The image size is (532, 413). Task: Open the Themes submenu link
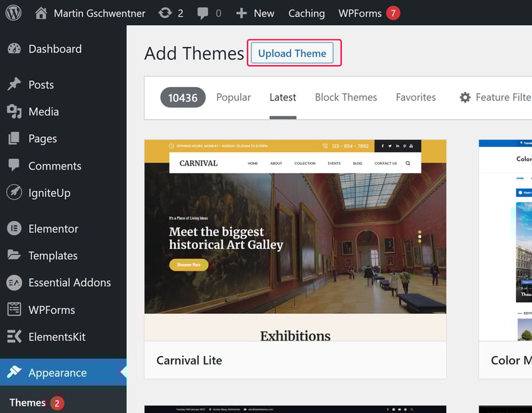click(x=27, y=402)
